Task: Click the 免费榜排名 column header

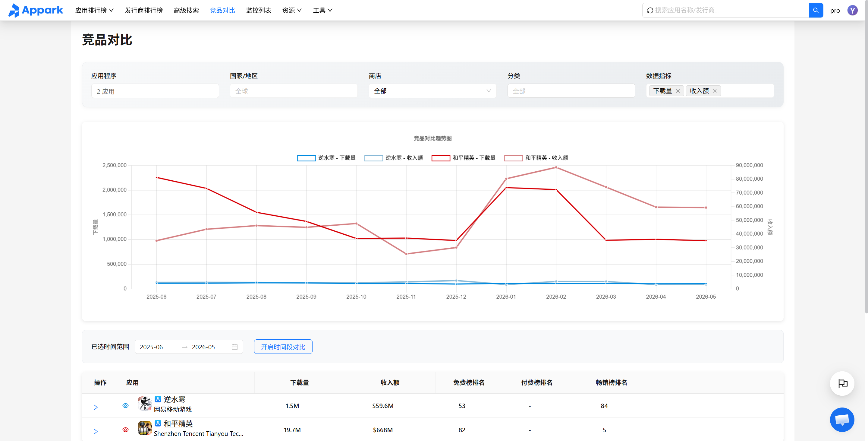Action: tap(469, 382)
